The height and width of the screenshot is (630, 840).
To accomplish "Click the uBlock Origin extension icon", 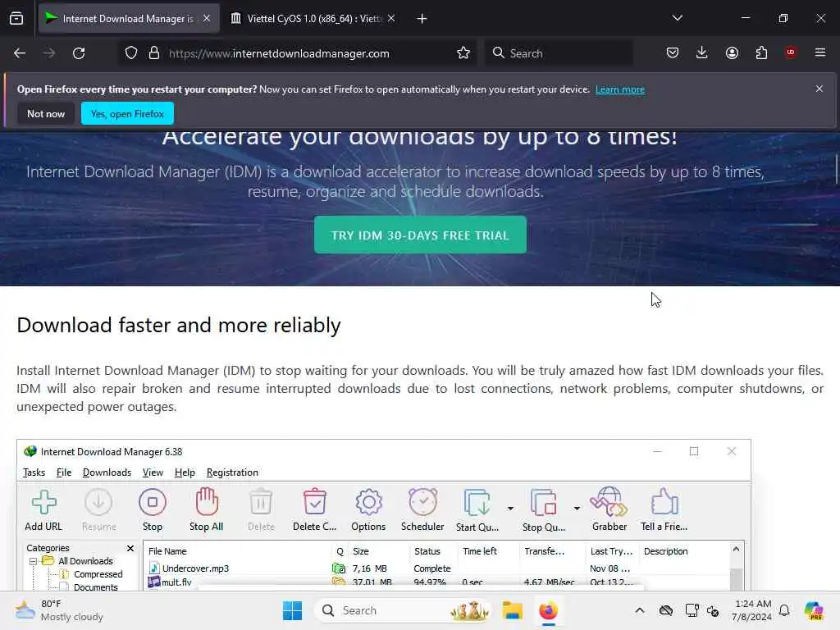I will pyautogui.click(x=791, y=52).
